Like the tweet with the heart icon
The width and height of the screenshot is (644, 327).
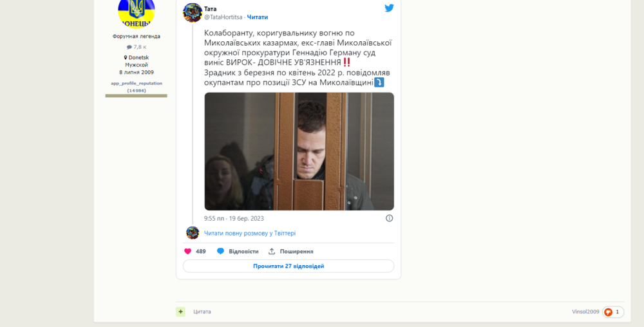tap(187, 251)
